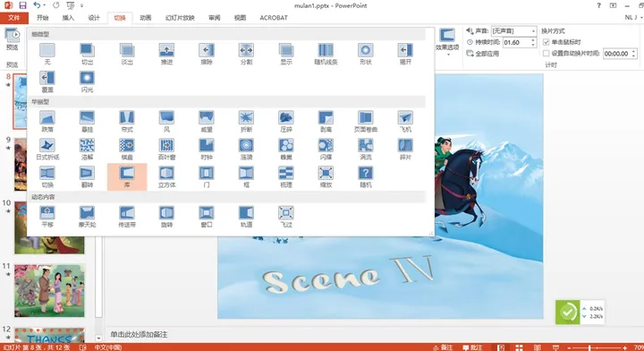The width and height of the screenshot is (644, 351).
Task: Click the 中文(中国) language indicator
Action: click(108, 347)
